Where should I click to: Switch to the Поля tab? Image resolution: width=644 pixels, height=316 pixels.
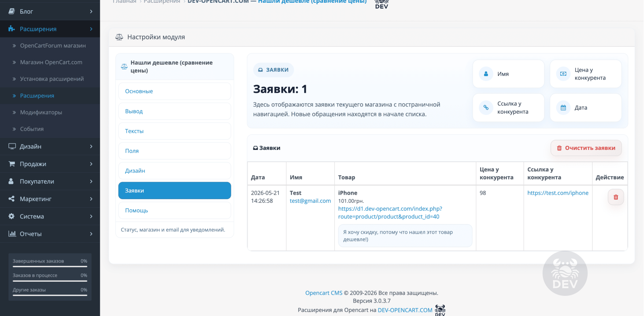175,151
